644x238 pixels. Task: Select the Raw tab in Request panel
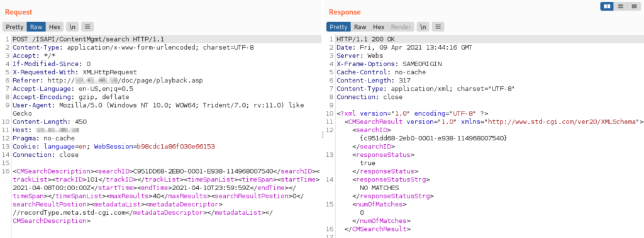(36, 27)
